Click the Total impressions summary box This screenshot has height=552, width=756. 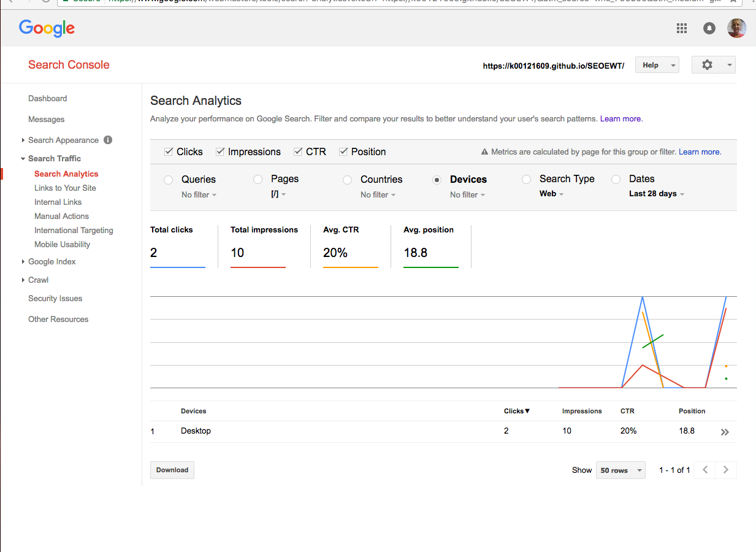[264, 246]
